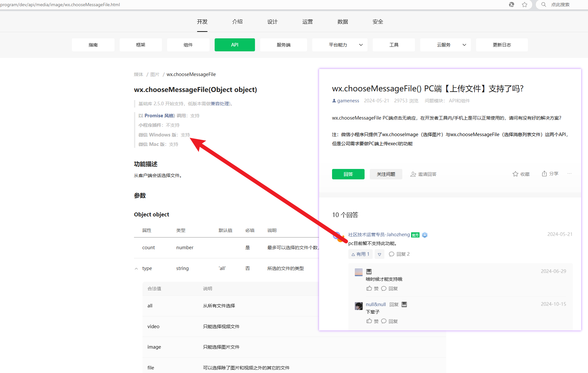Expand the 云服务 dropdown
Image resolution: width=588 pixels, height=373 pixels.
[446, 45]
